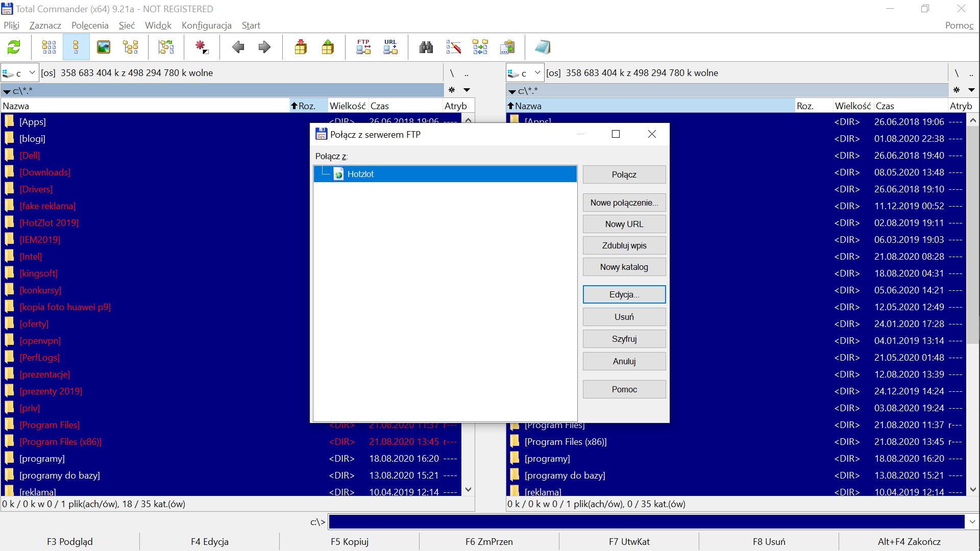This screenshot has width=980, height=551.
Task: Open file search binoculars icon
Action: click(x=426, y=47)
